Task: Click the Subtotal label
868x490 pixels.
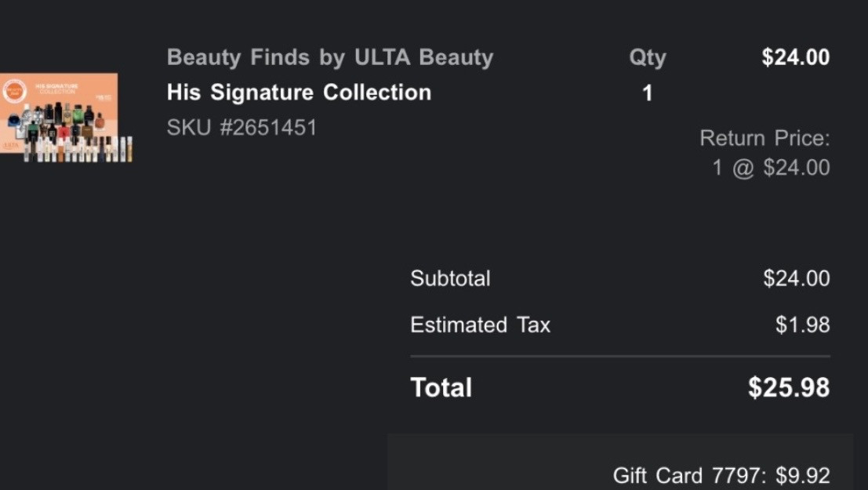Action: [450, 278]
